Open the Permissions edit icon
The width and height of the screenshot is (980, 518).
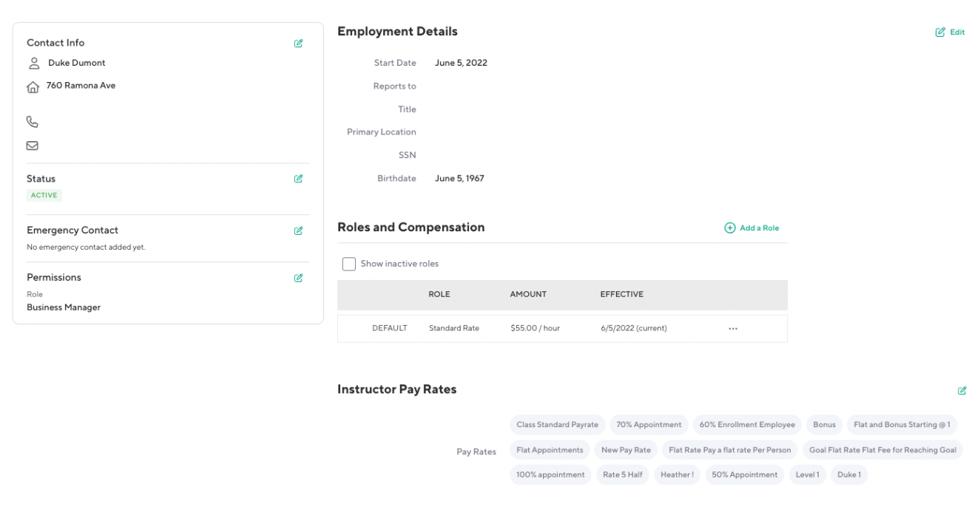click(x=298, y=278)
